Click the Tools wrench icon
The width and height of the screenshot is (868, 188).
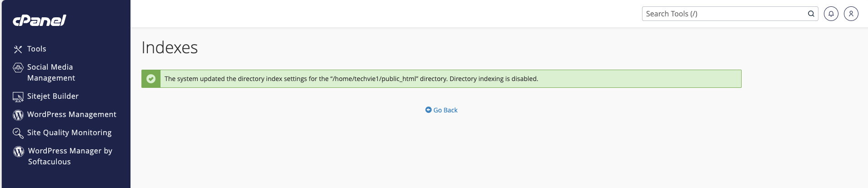[18, 49]
